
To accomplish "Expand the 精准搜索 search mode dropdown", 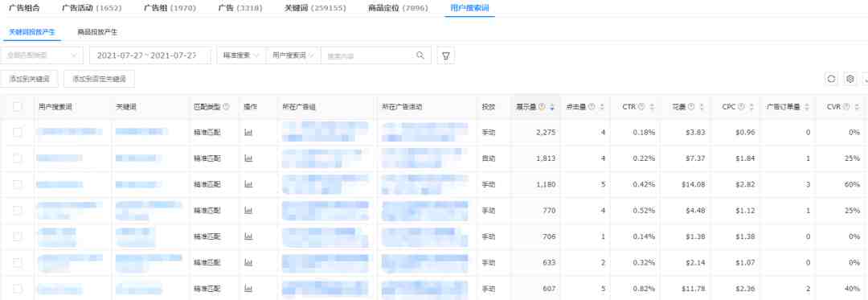I will (x=241, y=55).
